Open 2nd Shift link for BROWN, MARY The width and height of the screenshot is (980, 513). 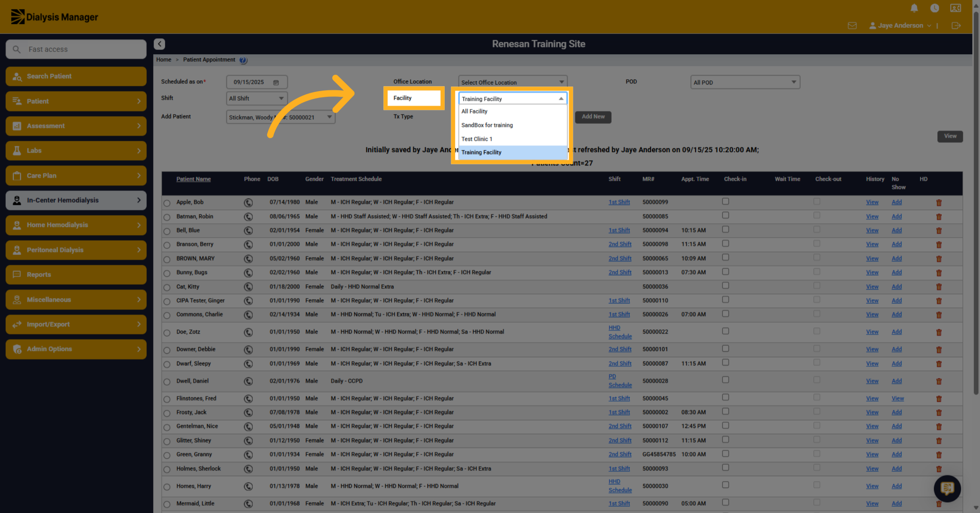click(620, 258)
